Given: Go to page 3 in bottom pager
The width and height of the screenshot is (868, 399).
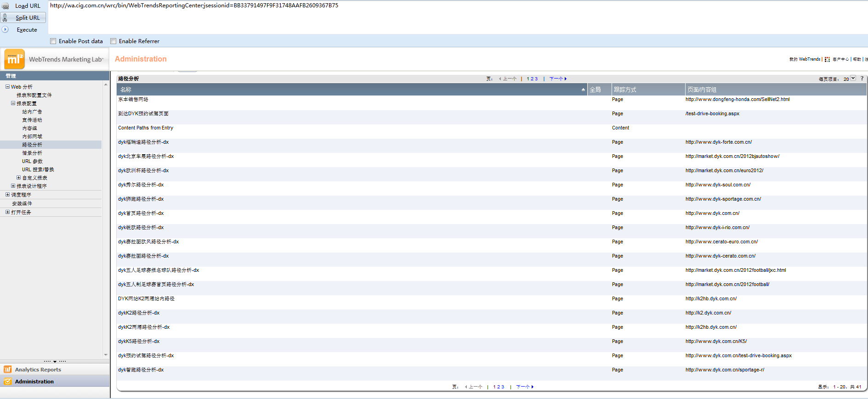Looking at the screenshot, I should click(x=502, y=387).
